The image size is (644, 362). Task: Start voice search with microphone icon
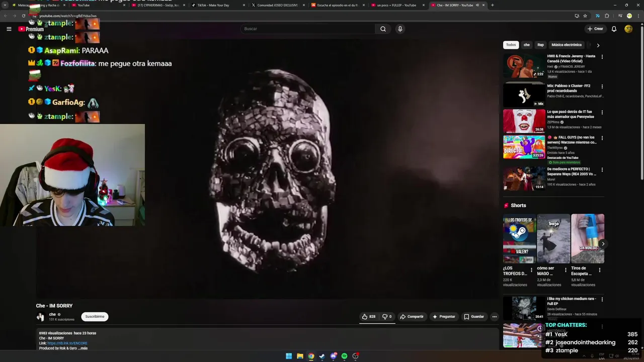[x=400, y=29]
